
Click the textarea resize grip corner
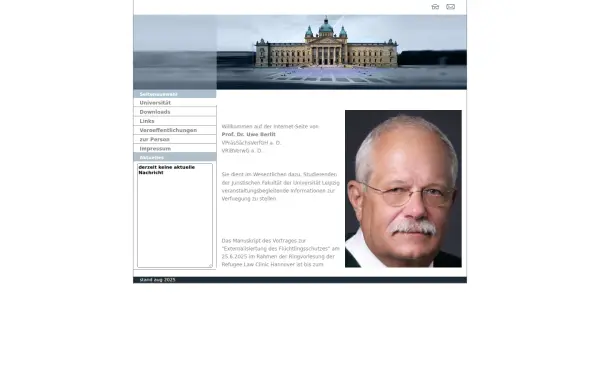coord(210,266)
